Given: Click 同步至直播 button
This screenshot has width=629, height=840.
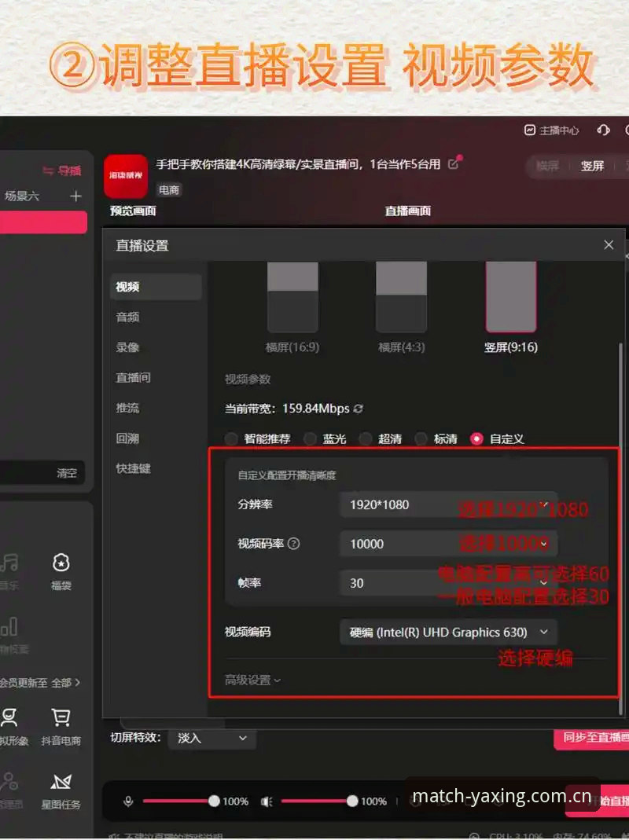Looking at the screenshot, I should tap(592, 738).
